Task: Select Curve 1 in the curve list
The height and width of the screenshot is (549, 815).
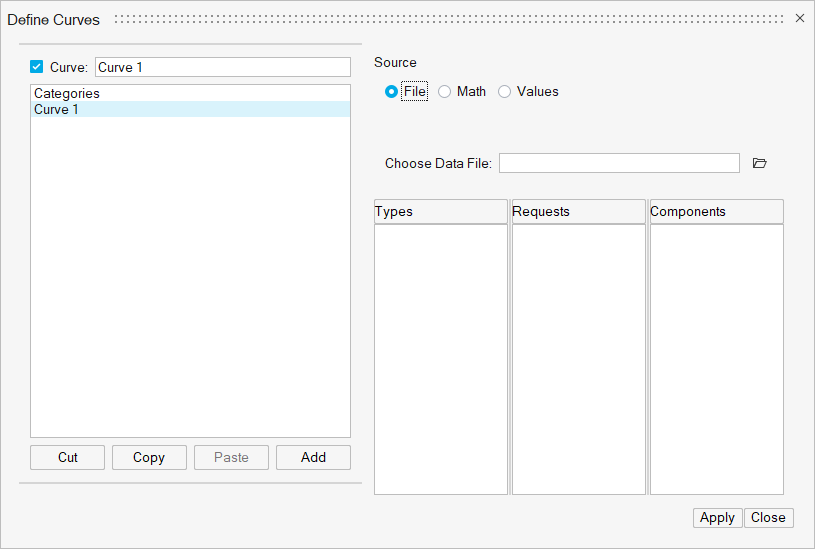Action: (57, 109)
